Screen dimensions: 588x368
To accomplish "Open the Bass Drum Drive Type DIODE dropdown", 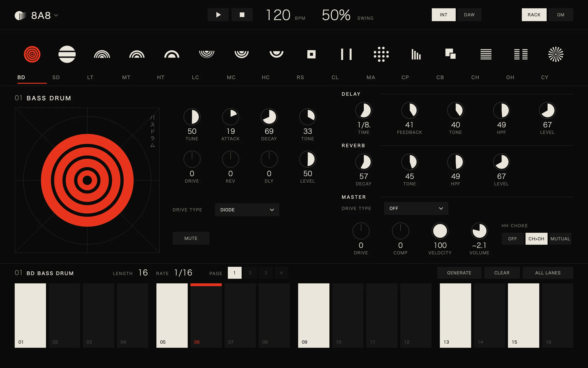I will [247, 210].
